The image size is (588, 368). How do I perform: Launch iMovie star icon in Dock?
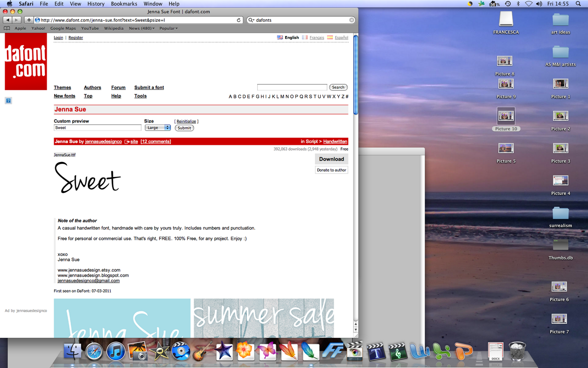[159, 351]
